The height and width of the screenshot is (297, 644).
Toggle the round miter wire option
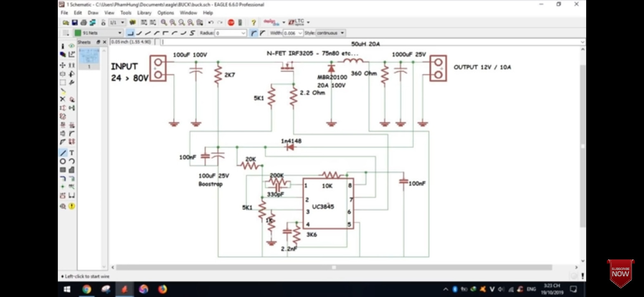tap(254, 33)
